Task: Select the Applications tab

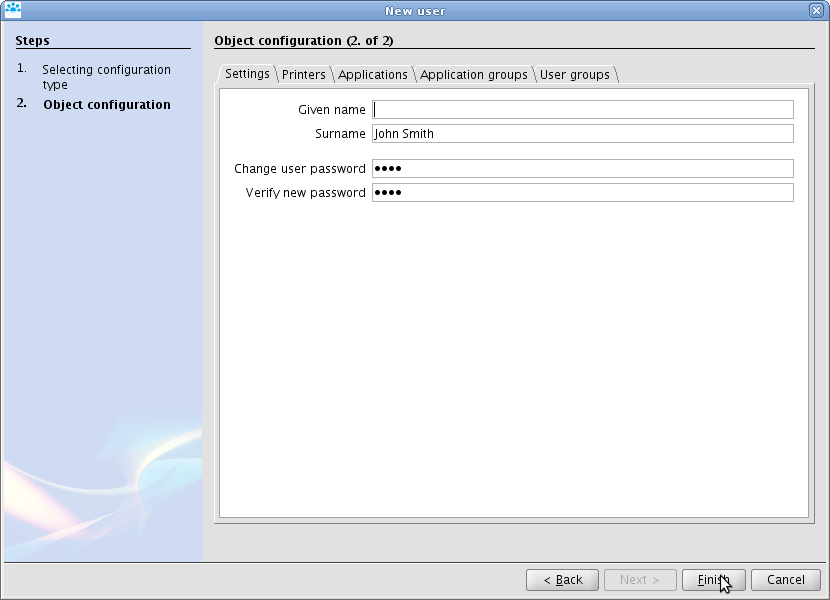Action: point(372,75)
